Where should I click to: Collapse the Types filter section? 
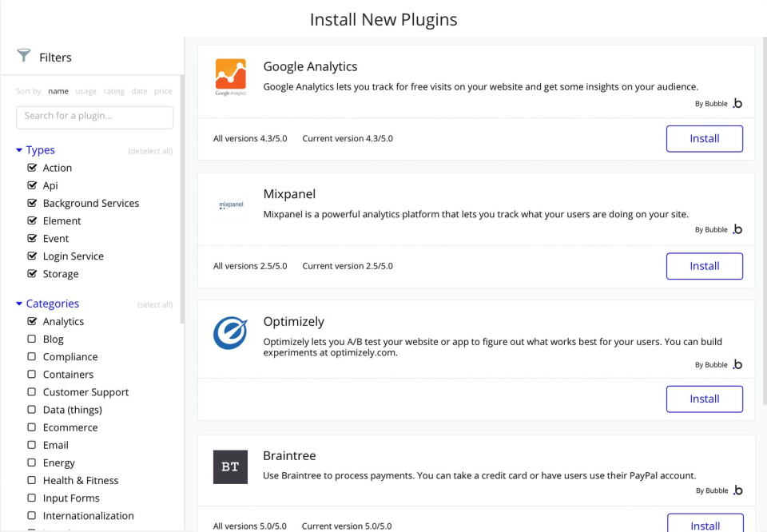pos(19,150)
